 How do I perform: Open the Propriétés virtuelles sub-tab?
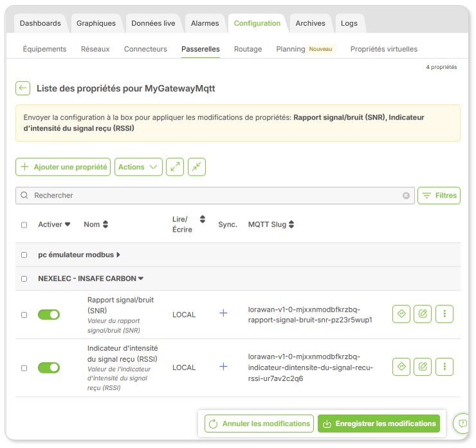click(384, 49)
